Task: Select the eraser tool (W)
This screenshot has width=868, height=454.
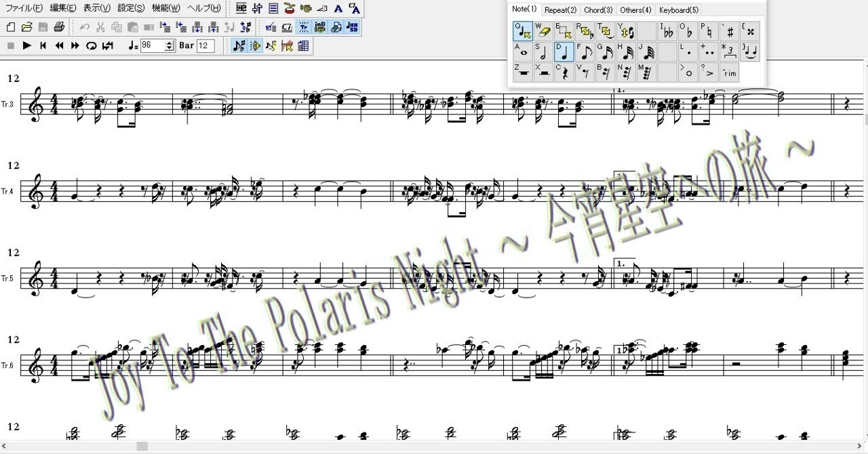Action: coord(543,31)
